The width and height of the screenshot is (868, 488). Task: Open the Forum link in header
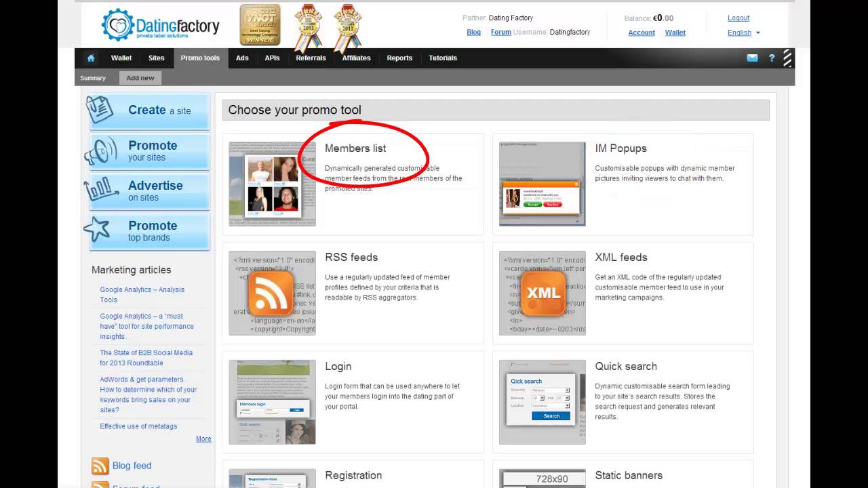tap(501, 33)
